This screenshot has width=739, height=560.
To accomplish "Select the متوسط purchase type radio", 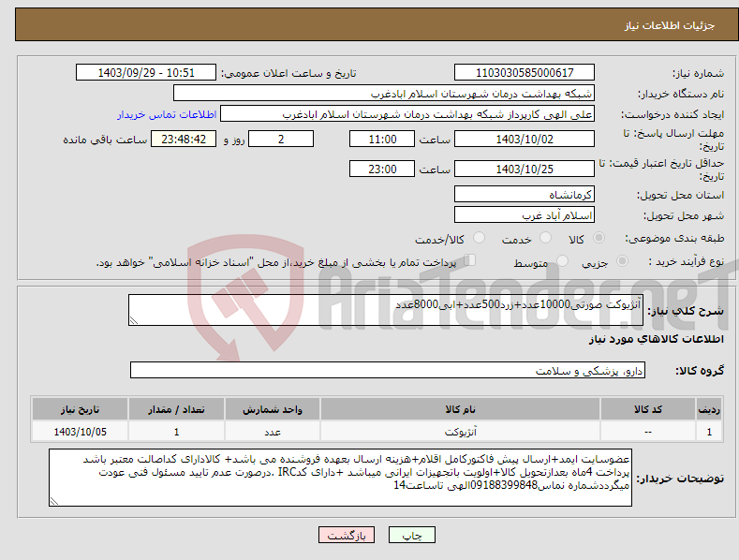I will click(562, 260).
